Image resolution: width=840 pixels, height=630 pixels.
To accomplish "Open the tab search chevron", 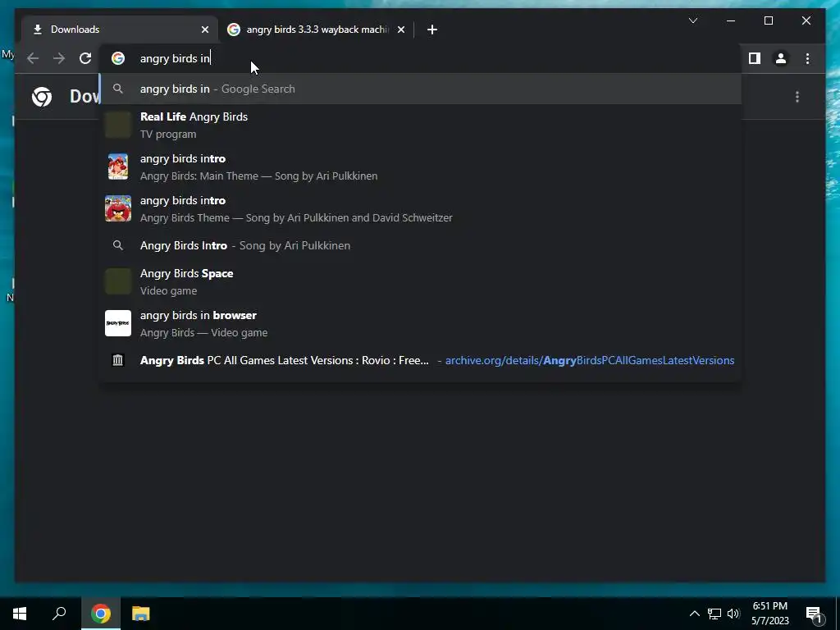I will click(x=692, y=21).
